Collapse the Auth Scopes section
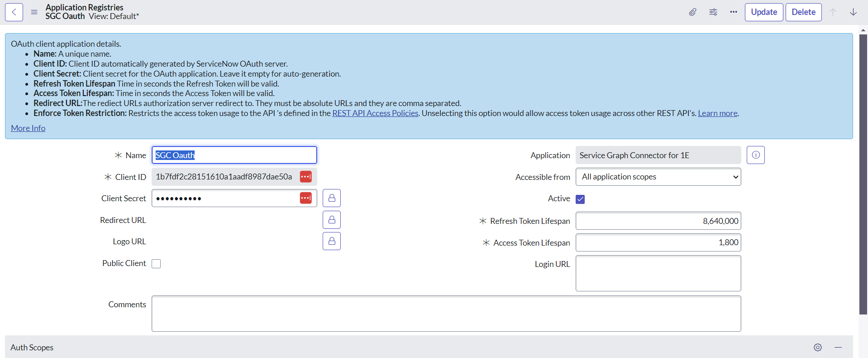This screenshot has width=868, height=358. pos(838,348)
